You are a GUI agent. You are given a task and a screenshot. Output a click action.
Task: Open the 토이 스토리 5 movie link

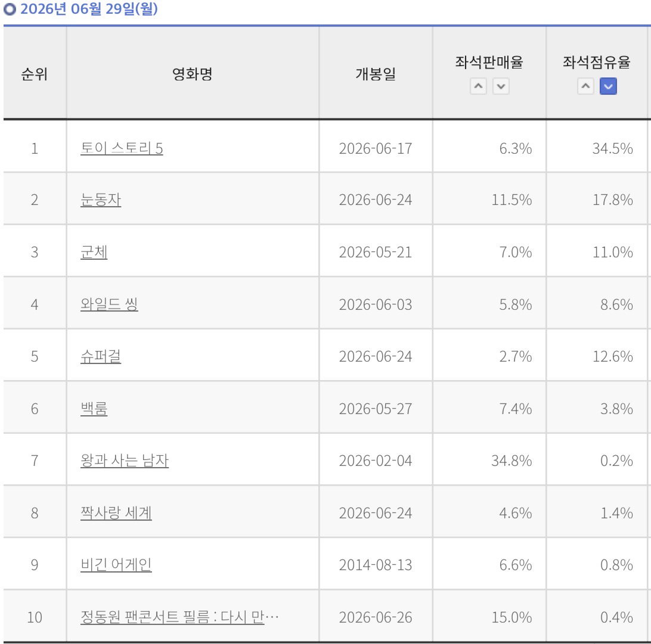pyautogui.click(x=122, y=148)
